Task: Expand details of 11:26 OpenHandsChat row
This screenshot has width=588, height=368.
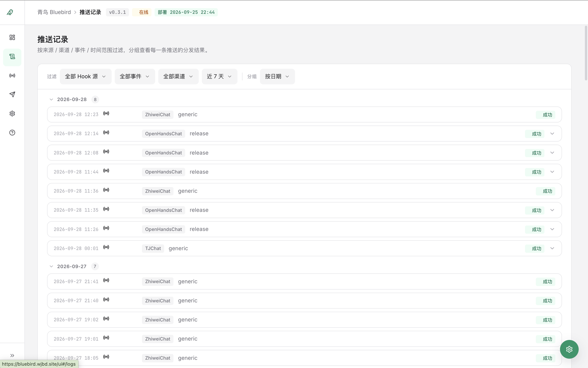Action: tap(552, 229)
